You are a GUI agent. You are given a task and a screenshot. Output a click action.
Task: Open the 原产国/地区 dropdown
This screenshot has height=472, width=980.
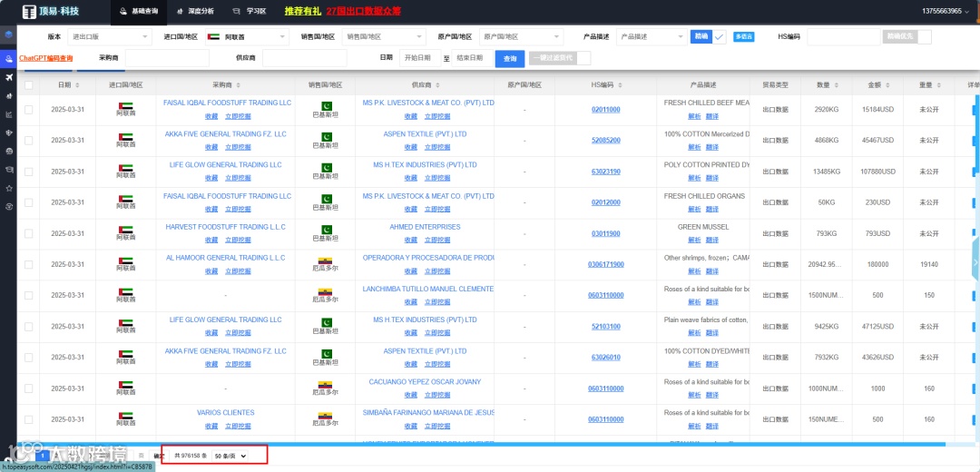(521, 37)
